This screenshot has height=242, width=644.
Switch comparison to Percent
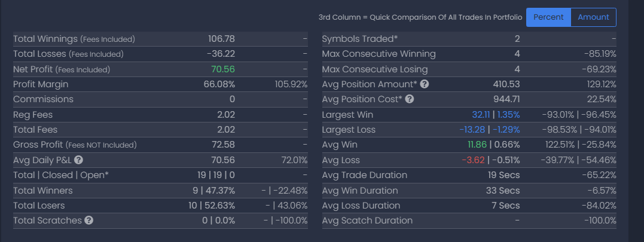[548, 17]
